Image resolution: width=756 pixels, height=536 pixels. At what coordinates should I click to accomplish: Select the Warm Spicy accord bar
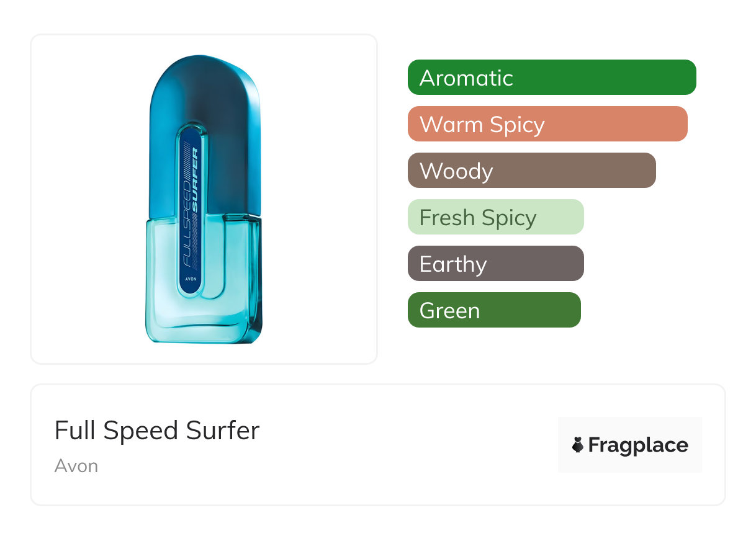[x=547, y=124]
